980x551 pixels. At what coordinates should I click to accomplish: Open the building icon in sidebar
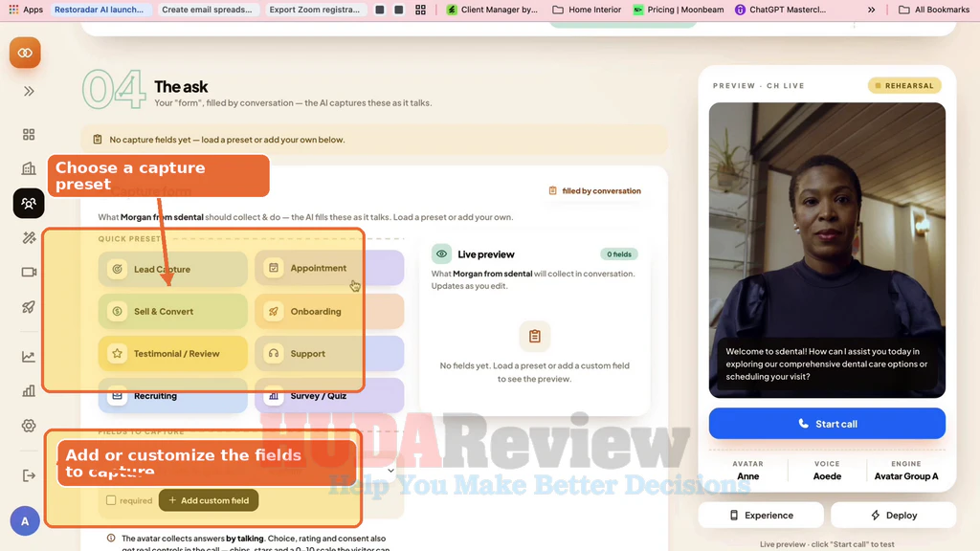click(29, 168)
